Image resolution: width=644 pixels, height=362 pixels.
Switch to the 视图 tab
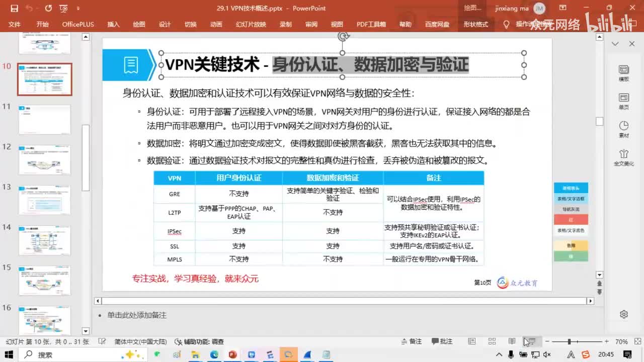pos(337,24)
